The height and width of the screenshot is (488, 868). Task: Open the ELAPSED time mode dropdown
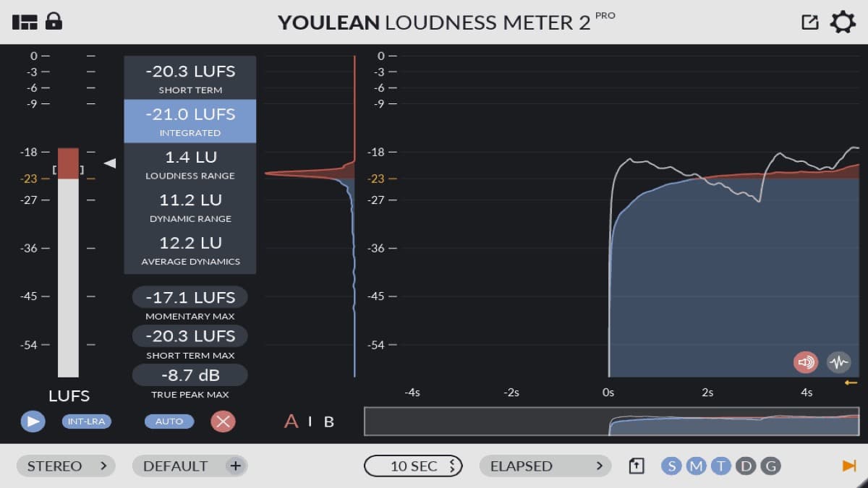pyautogui.click(x=545, y=466)
